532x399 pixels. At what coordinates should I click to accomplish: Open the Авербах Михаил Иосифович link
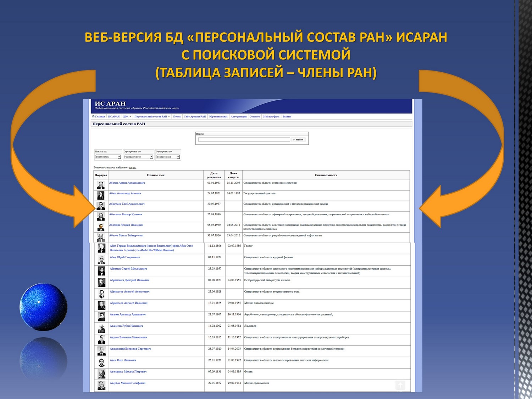[x=127, y=383]
